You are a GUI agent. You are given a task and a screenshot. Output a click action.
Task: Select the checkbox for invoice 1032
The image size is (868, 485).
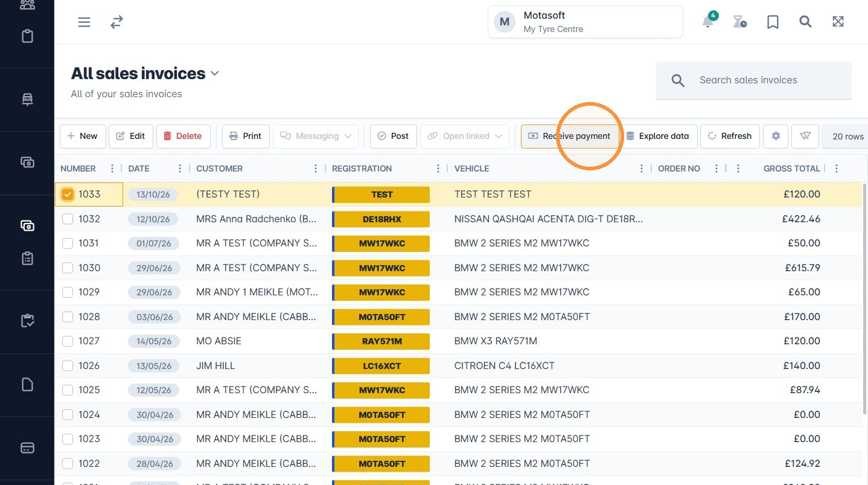[x=68, y=219]
